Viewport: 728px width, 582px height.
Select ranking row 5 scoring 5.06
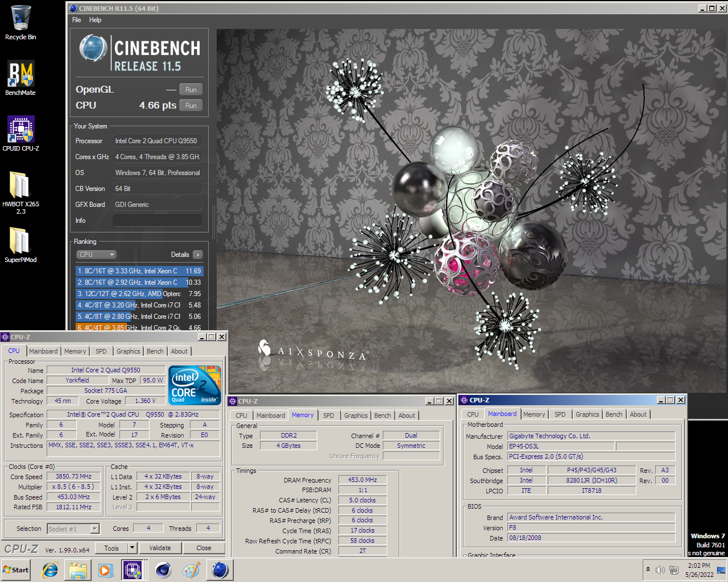coord(139,317)
